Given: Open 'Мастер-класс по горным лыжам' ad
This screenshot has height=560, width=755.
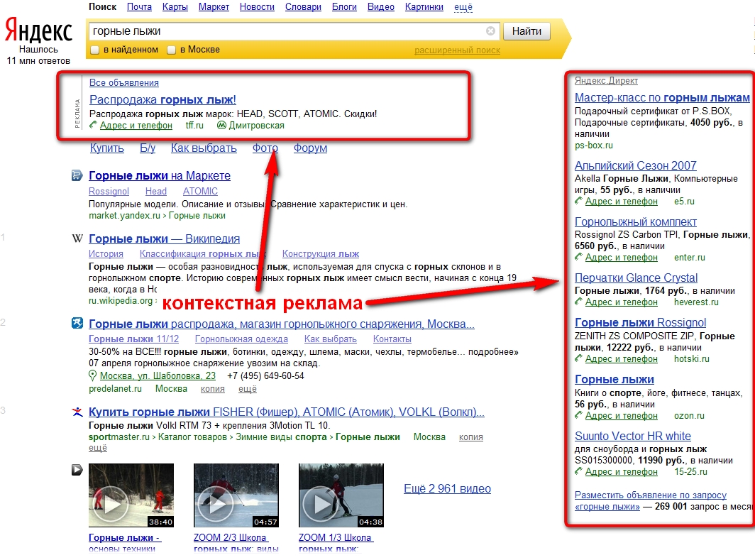Looking at the screenshot, I should click(x=662, y=98).
